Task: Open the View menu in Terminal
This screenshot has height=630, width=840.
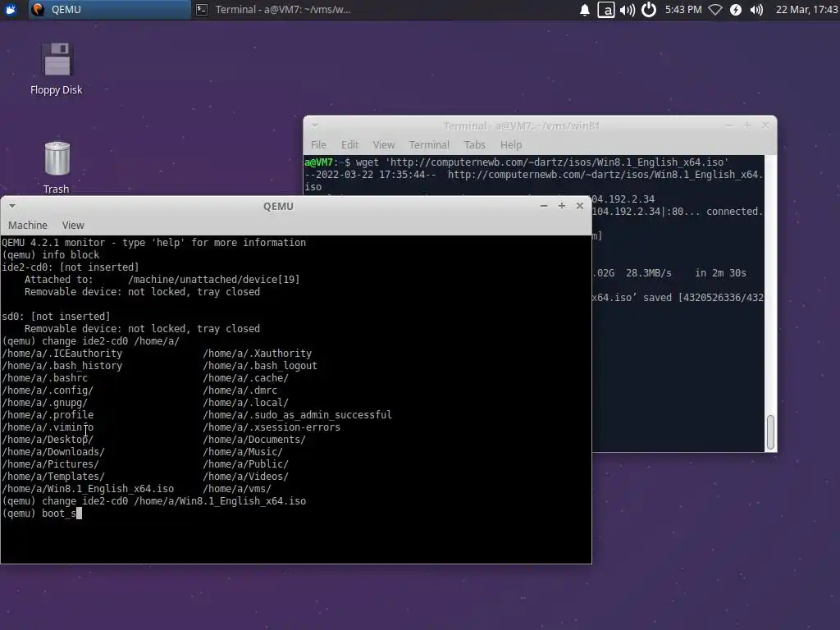Action: (384, 144)
